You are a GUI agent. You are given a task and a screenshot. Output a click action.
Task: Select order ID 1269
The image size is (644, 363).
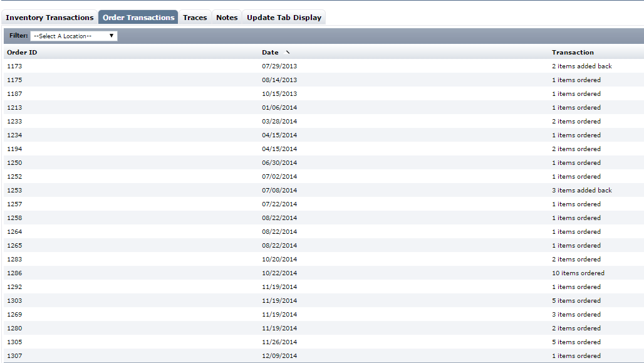click(14, 314)
